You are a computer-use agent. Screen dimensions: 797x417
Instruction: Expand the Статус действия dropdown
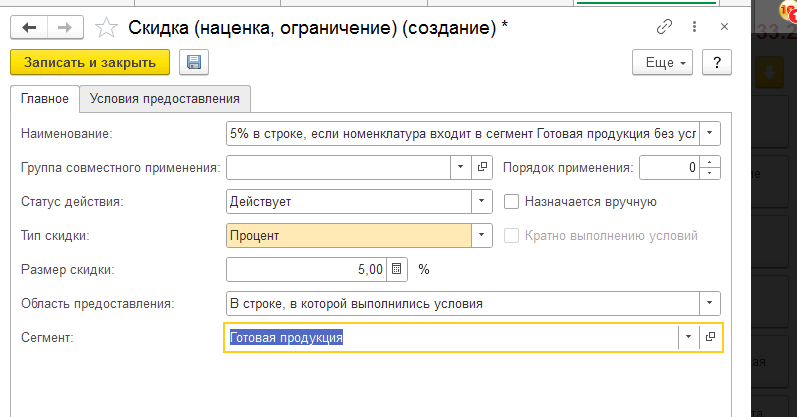(x=482, y=201)
